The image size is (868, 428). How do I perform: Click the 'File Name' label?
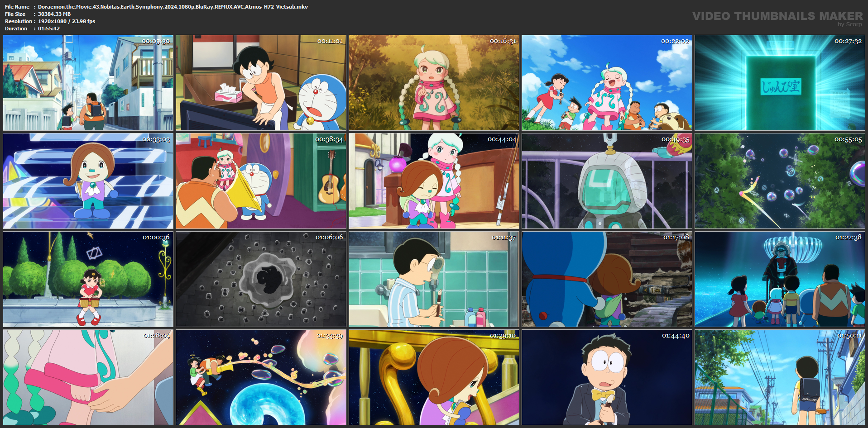17,7
